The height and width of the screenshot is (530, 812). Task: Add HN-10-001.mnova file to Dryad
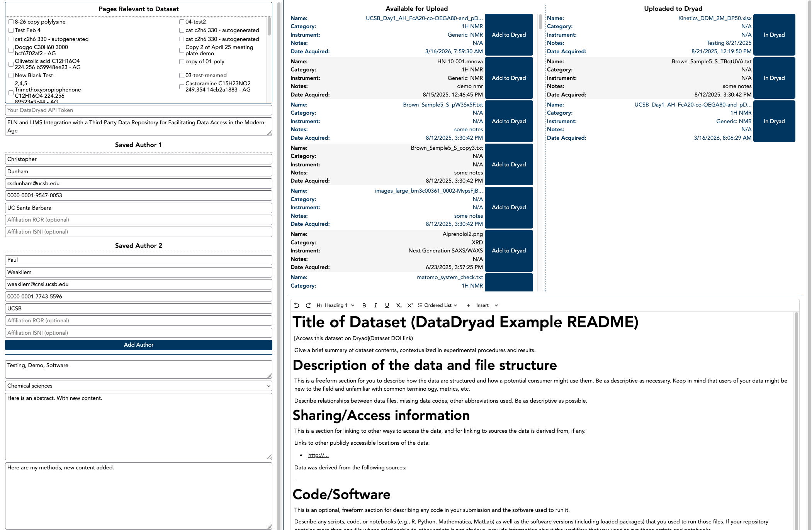point(509,78)
